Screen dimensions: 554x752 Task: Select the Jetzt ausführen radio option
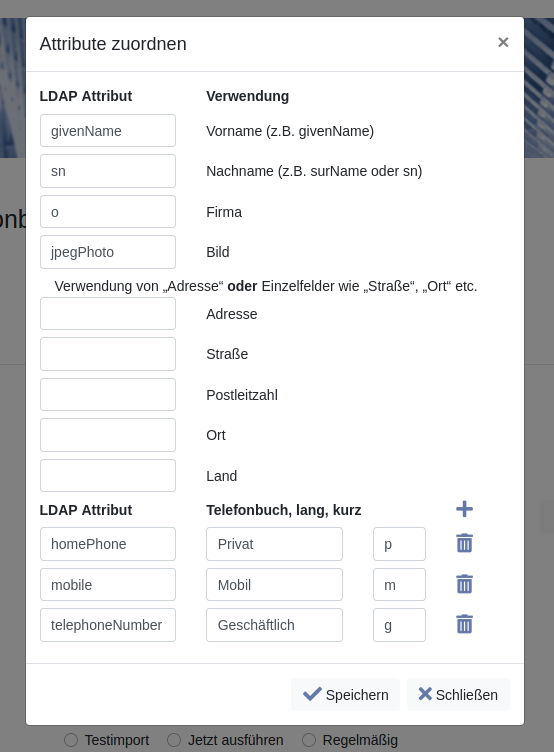coord(174,740)
